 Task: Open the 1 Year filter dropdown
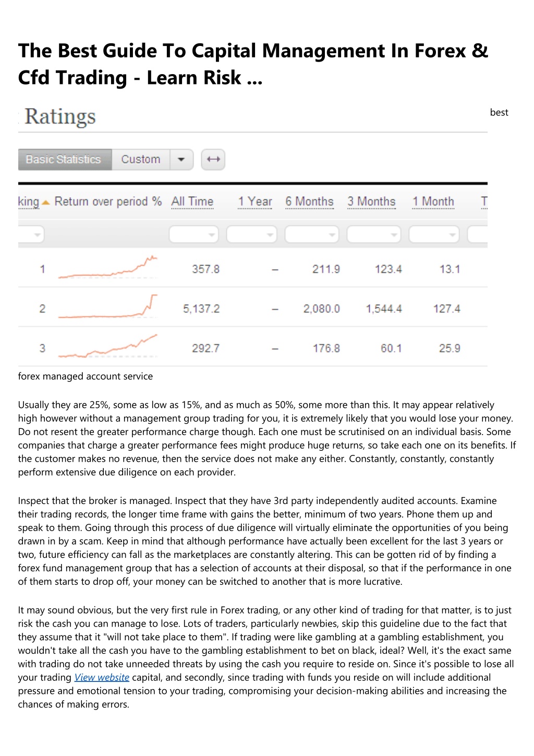point(251,235)
